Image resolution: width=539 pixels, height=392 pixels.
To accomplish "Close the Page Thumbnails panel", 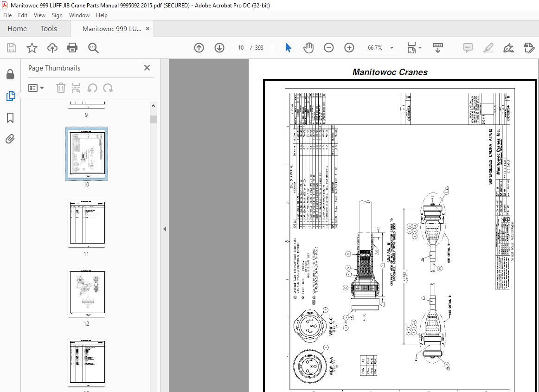I will click(147, 68).
